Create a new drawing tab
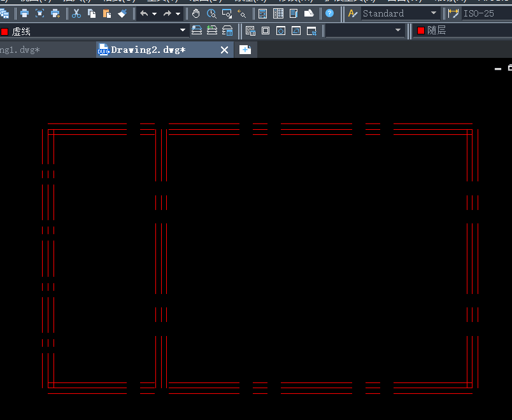 click(x=245, y=50)
